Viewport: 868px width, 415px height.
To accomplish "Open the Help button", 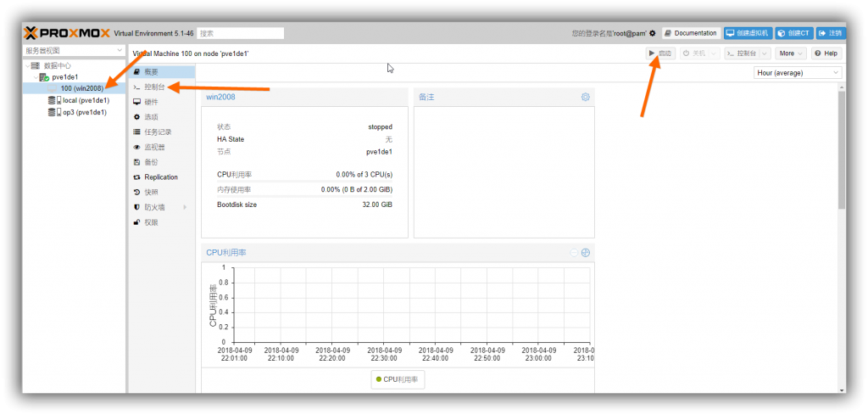I will point(826,53).
